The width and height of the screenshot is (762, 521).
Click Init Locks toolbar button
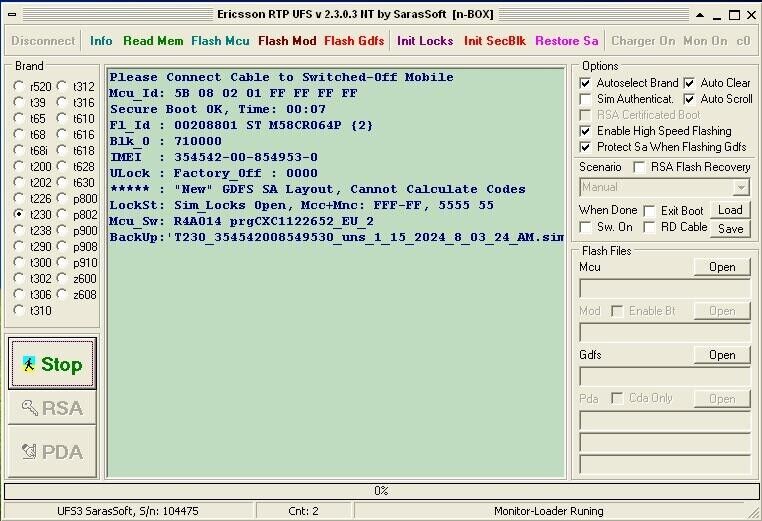425,41
